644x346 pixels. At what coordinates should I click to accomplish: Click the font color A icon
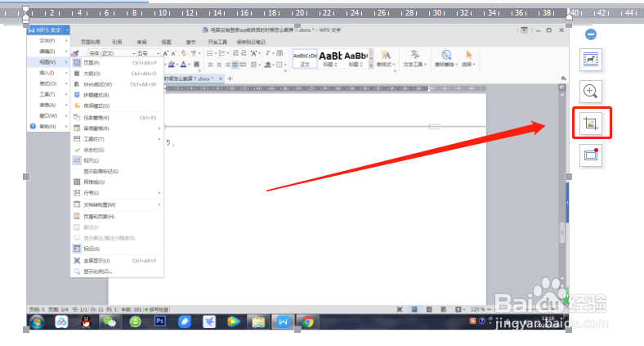[x=183, y=64]
